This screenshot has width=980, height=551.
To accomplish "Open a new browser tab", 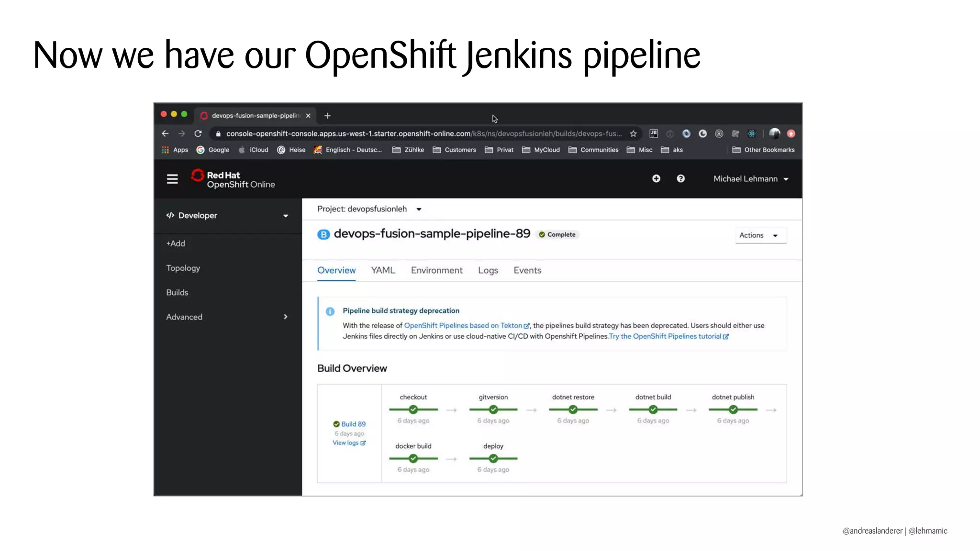I will point(327,116).
